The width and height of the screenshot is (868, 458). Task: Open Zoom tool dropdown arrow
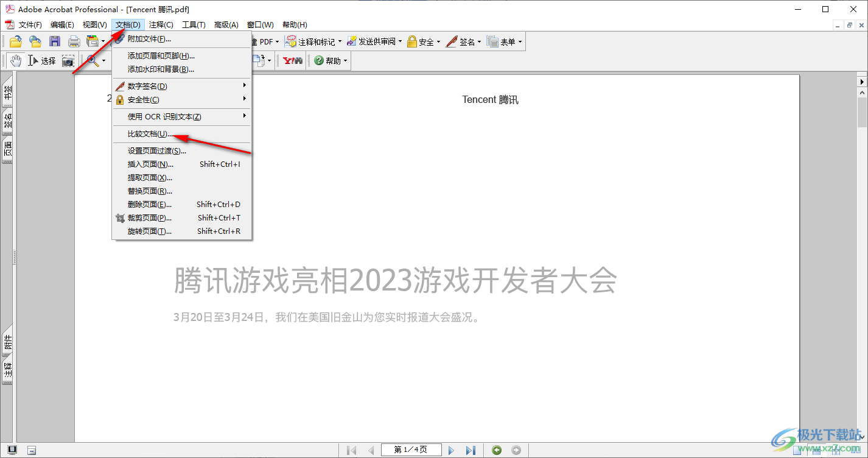(x=103, y=61)
